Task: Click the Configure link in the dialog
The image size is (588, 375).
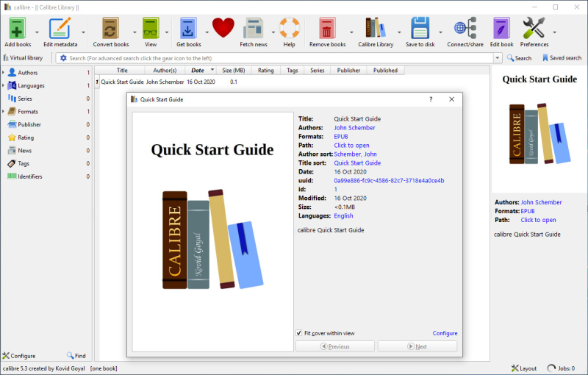Action: click(x=445, y=333)
